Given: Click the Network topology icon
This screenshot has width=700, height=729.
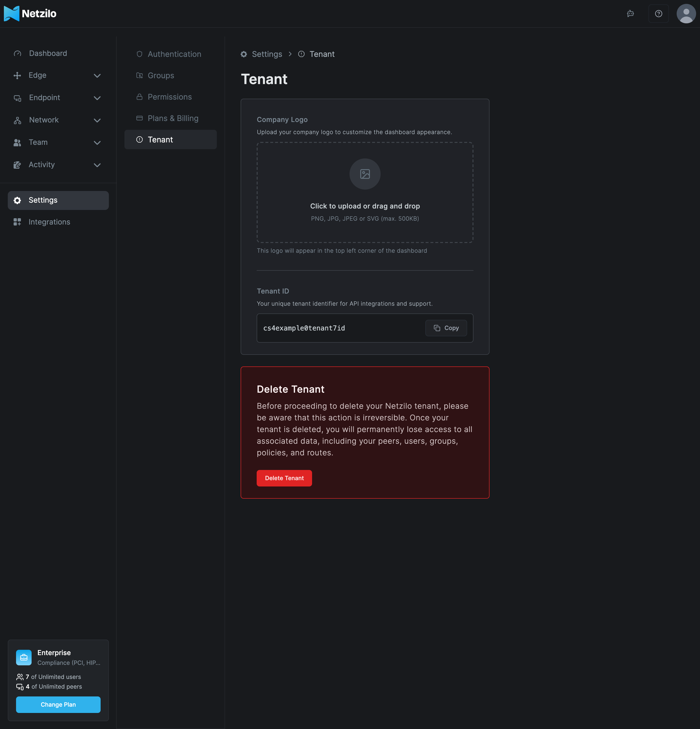Looking at the screenshot, I should coord(17,120).
